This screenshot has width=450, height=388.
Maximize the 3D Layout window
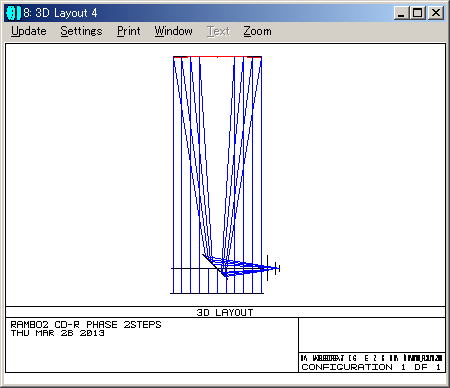(x=417, y=13)
